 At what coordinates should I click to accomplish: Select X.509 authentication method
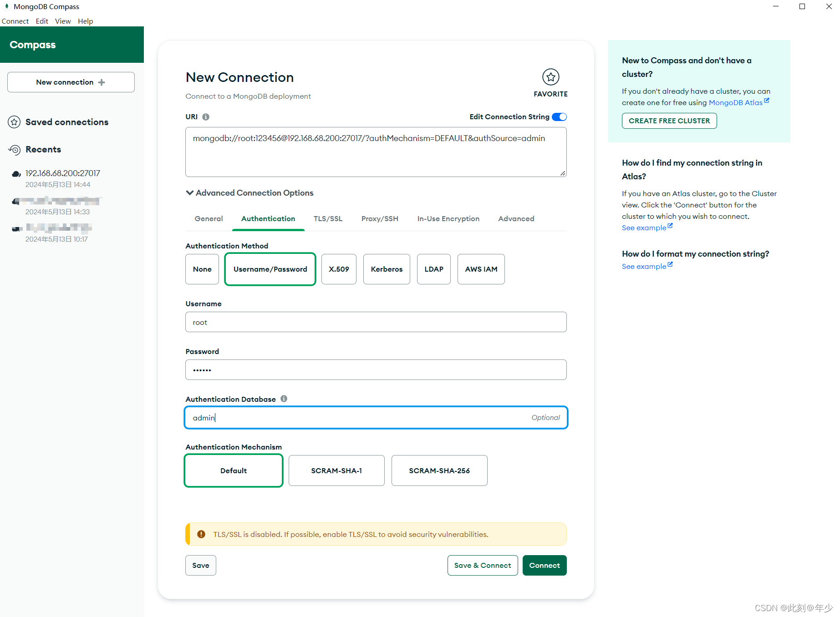click(339, 269)
